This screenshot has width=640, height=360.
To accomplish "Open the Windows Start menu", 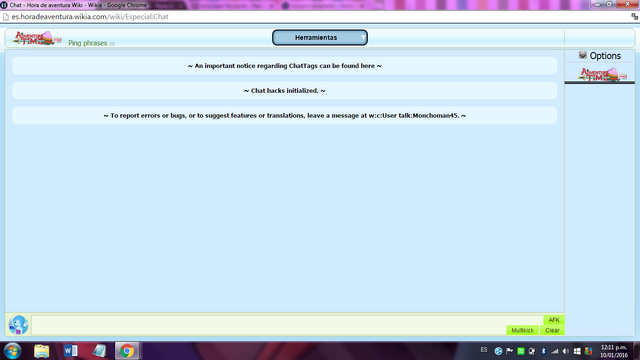I will 13,351.
